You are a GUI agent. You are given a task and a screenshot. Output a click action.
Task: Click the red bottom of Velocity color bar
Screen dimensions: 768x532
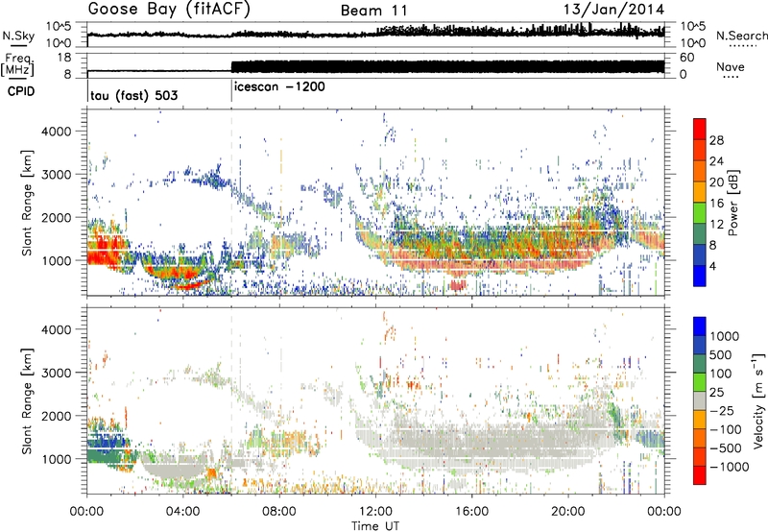click(700, 475)
